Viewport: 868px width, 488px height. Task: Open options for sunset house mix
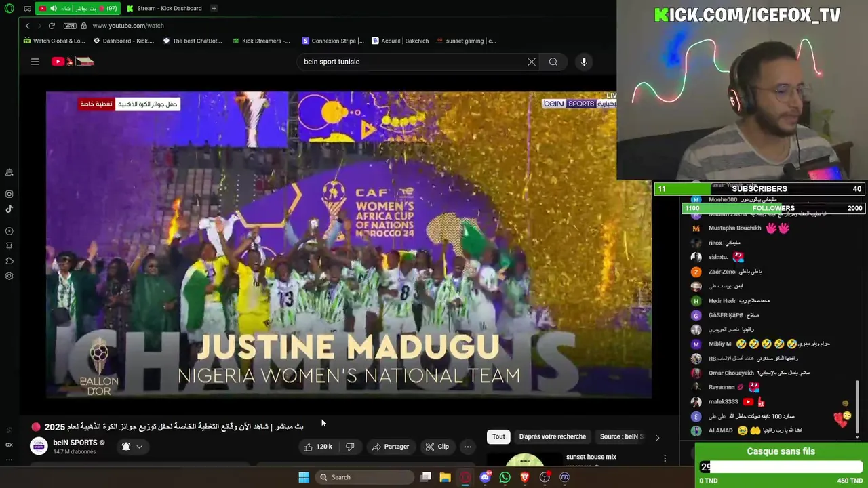tap(665, 459)
